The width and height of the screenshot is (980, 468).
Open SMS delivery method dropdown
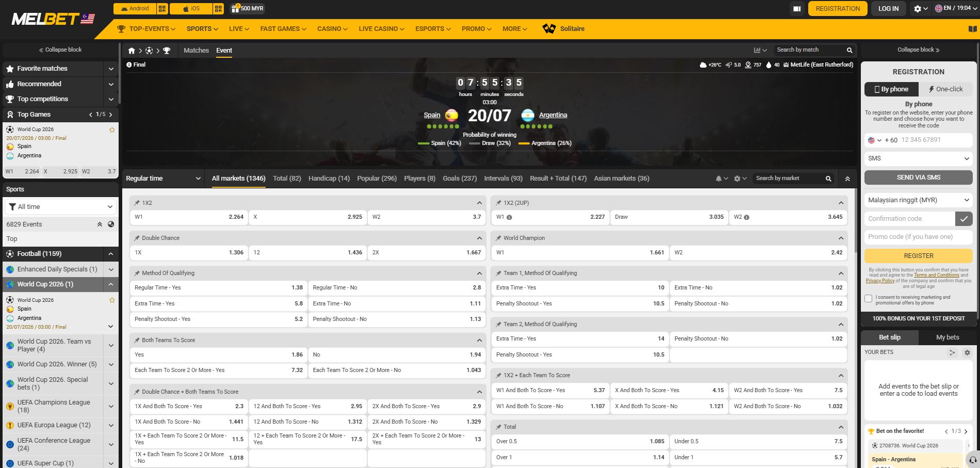tap(918, 158)
